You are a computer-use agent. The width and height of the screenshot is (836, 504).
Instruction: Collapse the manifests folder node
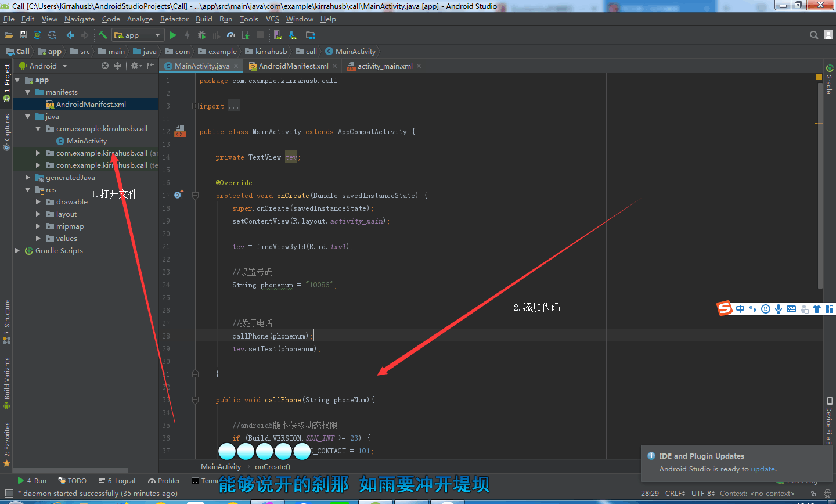(x=28, y=92)
